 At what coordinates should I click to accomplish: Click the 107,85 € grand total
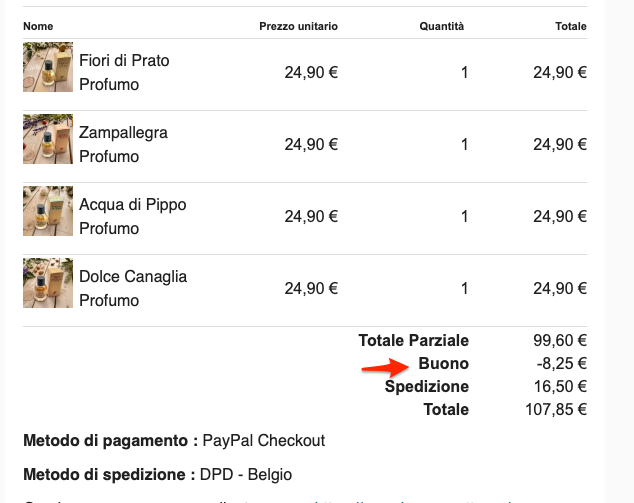pyautogui.click(x=555, y=409)
